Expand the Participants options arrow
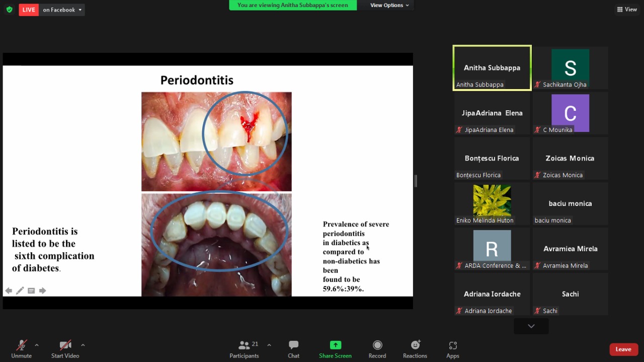Image resolution: width=644 pixels, height=362 pixels. coord(269,345)
